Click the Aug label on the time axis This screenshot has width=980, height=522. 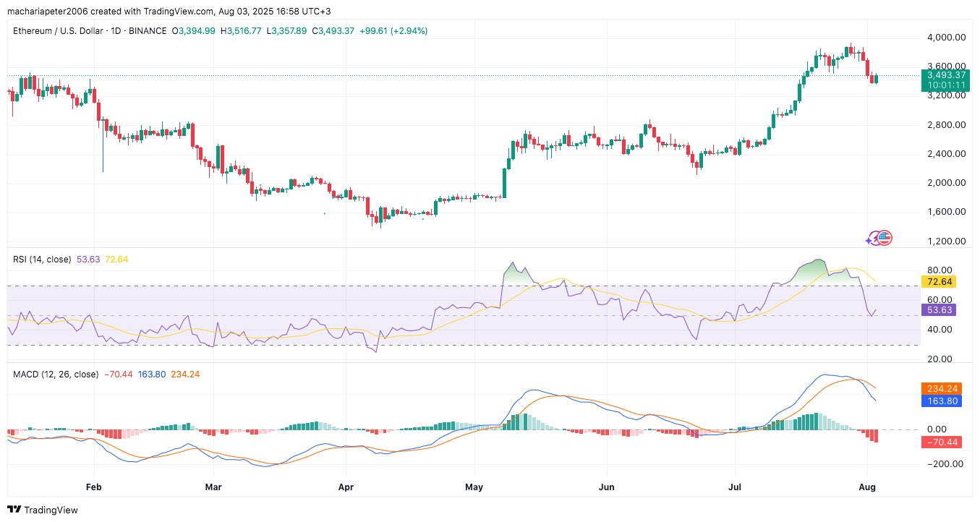coord(868,488)
